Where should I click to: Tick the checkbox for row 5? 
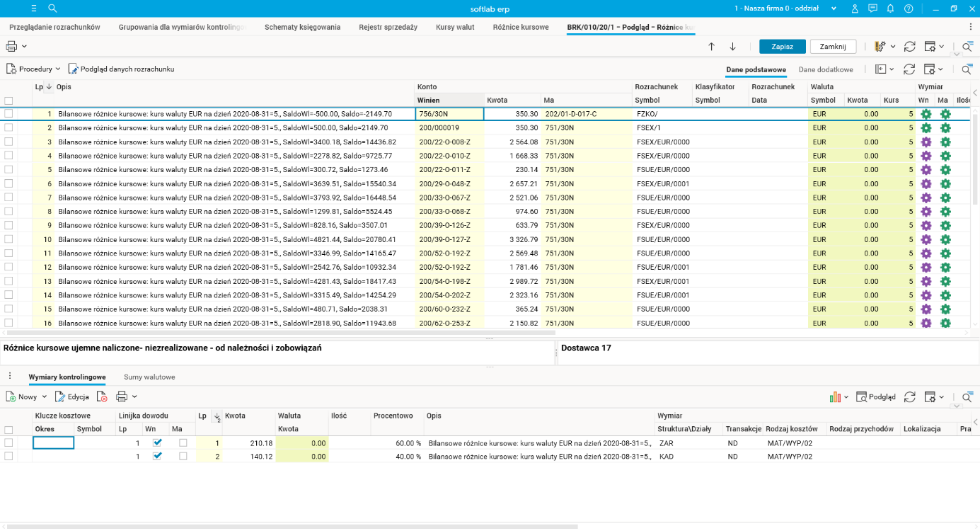[8, 170]
